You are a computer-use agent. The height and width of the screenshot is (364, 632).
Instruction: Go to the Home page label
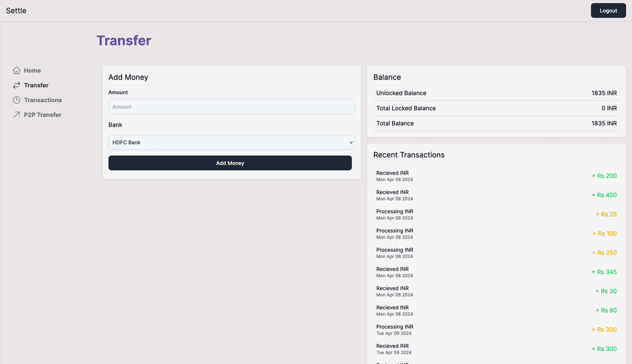click(32, 71)
